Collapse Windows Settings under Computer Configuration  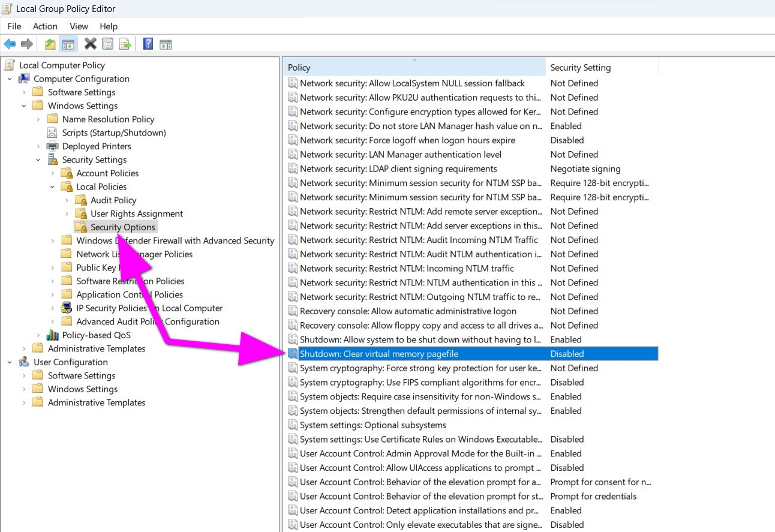(x=24, y=106)
